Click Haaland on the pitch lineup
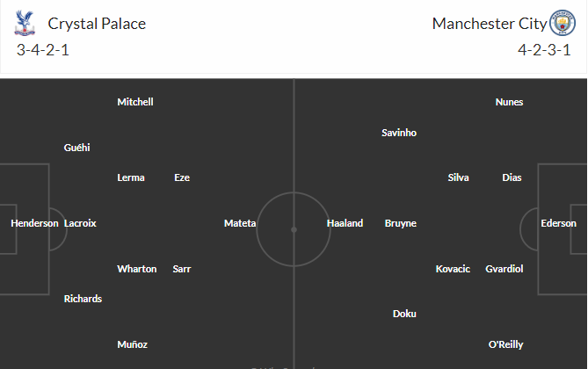Screen dimensions: 588x369 click(x=345, y=223)
